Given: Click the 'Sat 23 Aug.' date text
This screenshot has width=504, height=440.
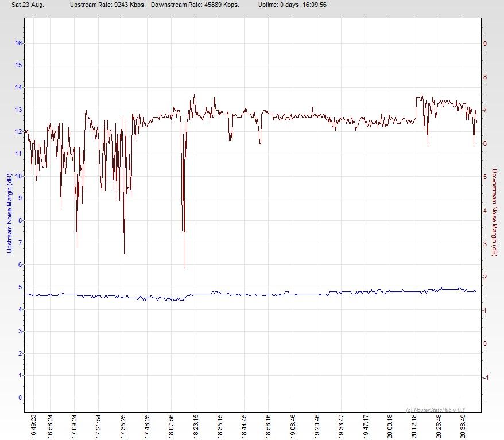Looking at the screenshot, I should tap(28, 5).
